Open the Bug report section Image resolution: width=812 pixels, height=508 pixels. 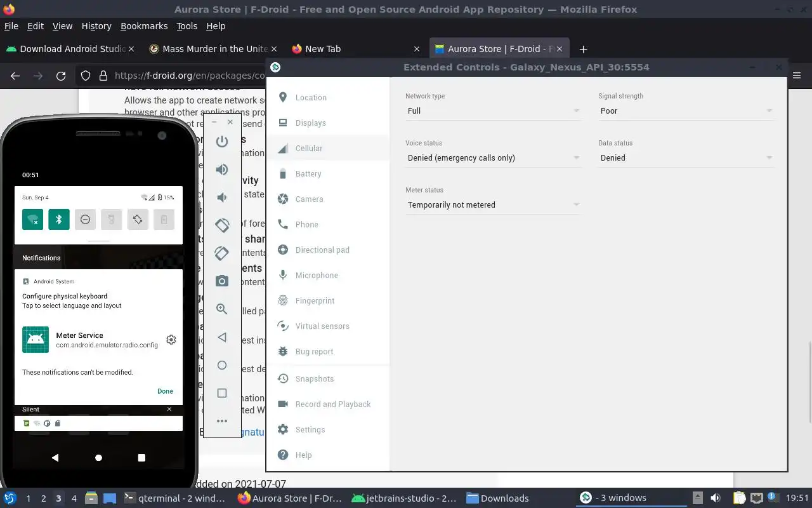click(327, 351)
